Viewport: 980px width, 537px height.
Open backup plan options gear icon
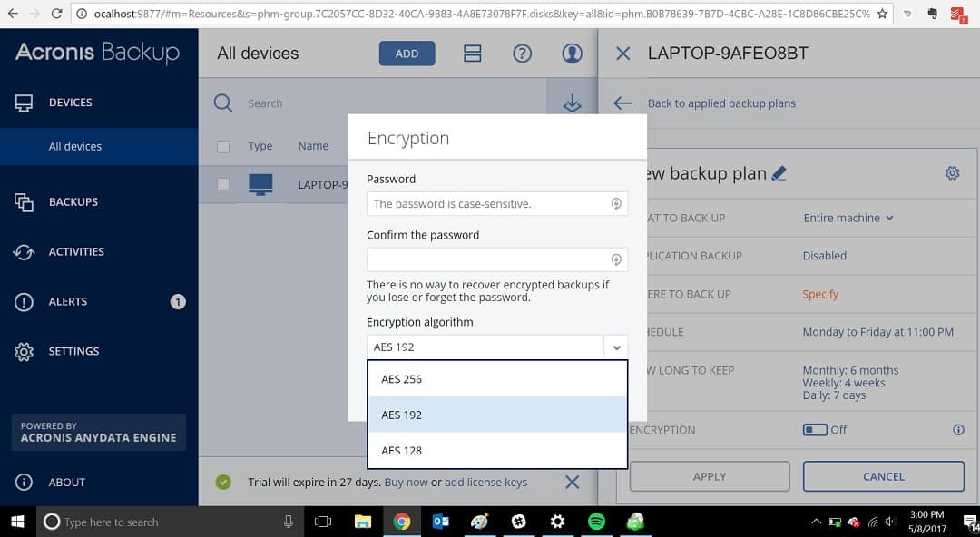pyautogui.click(x=952, y=173)
